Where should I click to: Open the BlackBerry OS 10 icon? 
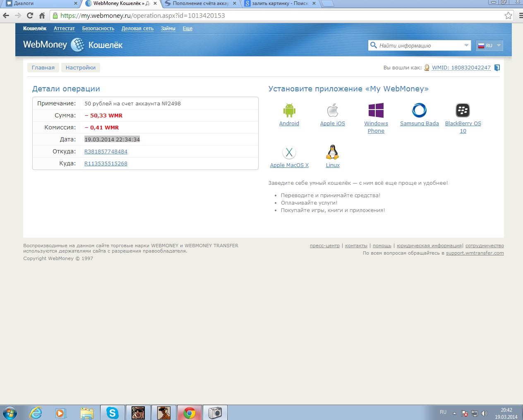(x=463, y=110)
